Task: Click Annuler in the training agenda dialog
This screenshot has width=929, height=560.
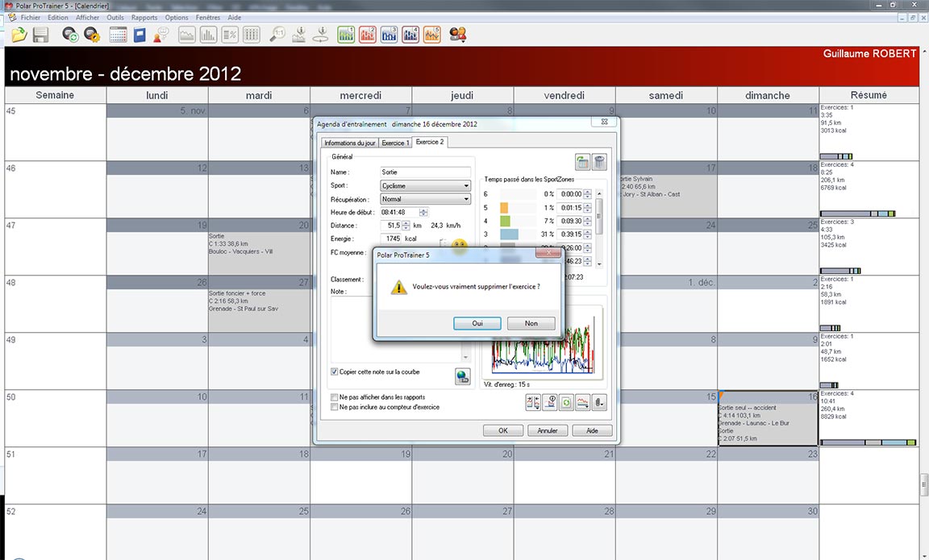Action: click(x=548, y=430)
